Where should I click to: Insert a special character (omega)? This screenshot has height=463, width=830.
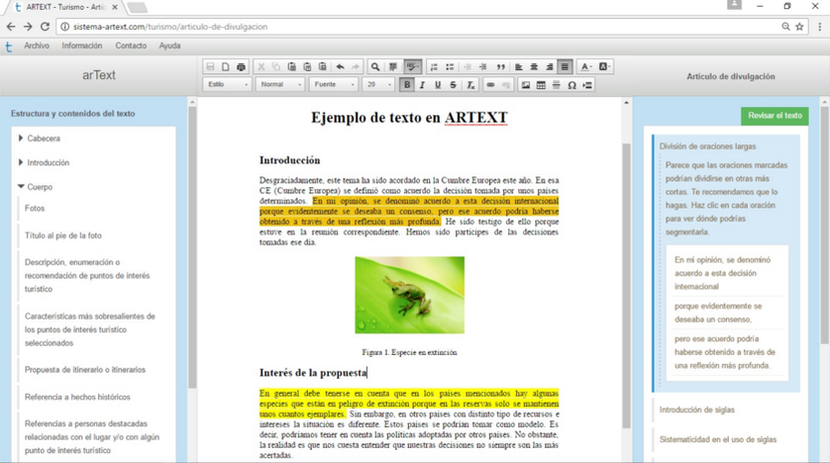(x=572, y=85)
